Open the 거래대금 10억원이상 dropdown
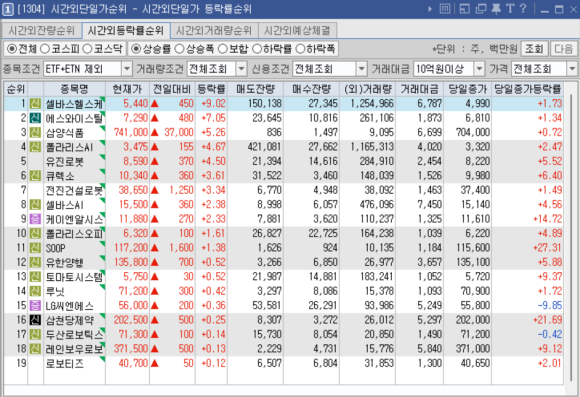Screen dimensions: 580x397 coord(479,69)
